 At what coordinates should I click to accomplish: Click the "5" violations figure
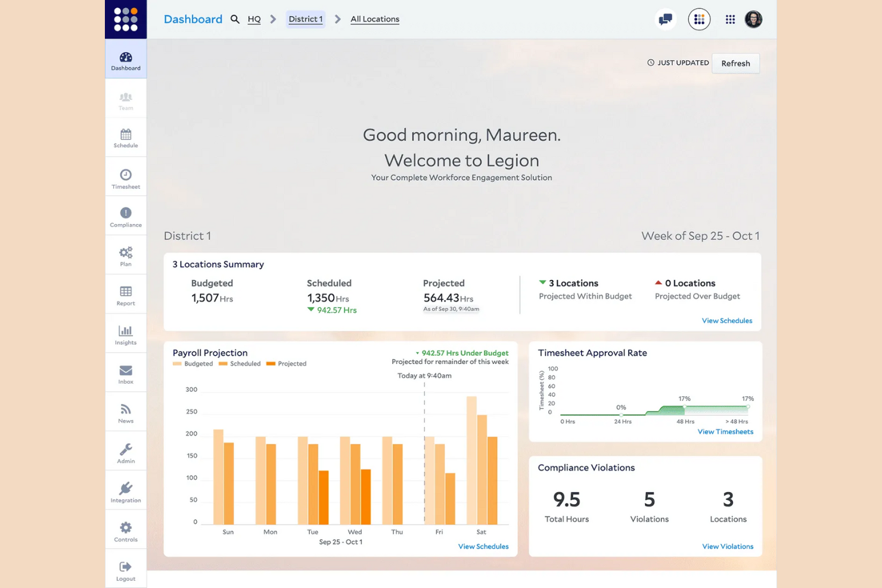pos(650,499)
